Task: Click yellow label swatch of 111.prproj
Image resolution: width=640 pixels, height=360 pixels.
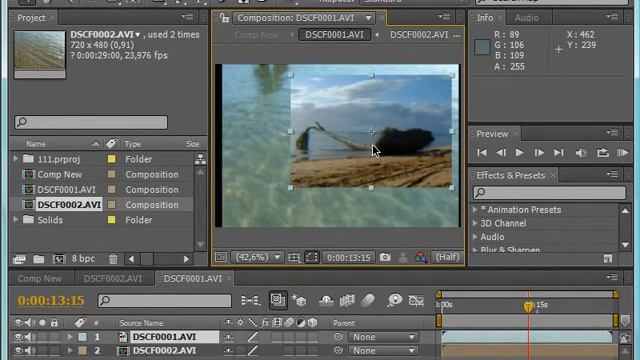Action: tap(111, 159)
